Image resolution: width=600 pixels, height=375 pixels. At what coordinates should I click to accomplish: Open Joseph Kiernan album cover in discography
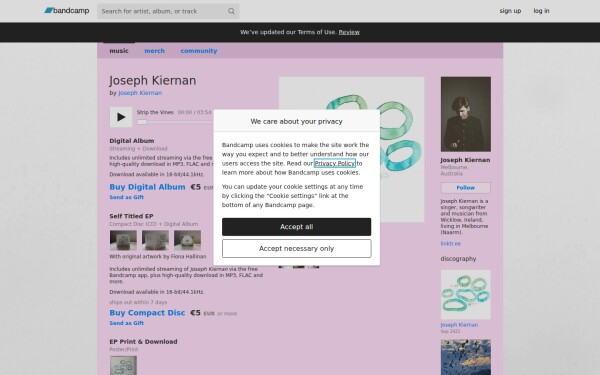coord(466,295)
